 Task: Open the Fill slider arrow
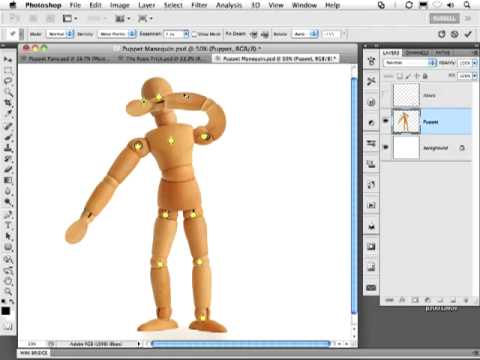474,76
